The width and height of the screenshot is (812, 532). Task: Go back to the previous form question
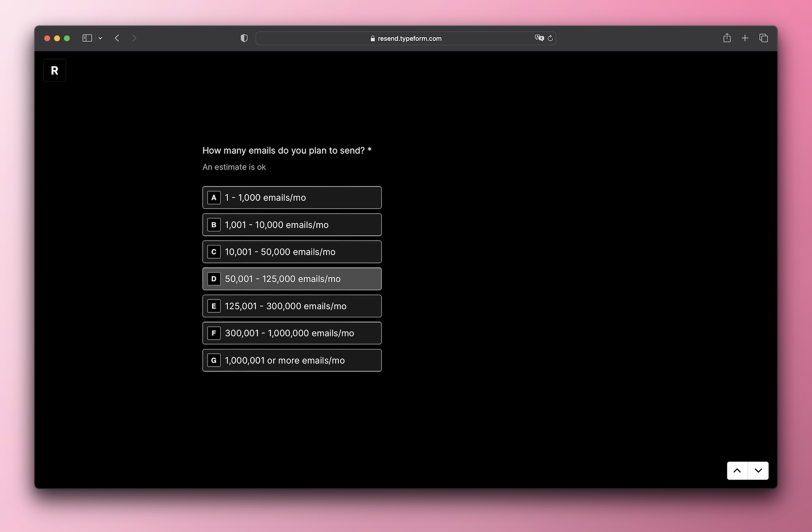pyautogui.click(x=737, y=470)
